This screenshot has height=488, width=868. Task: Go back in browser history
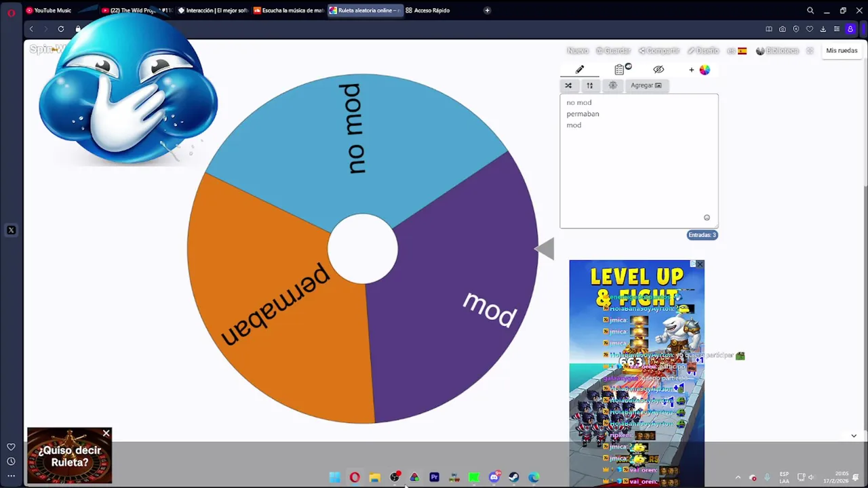coord(31,29)
